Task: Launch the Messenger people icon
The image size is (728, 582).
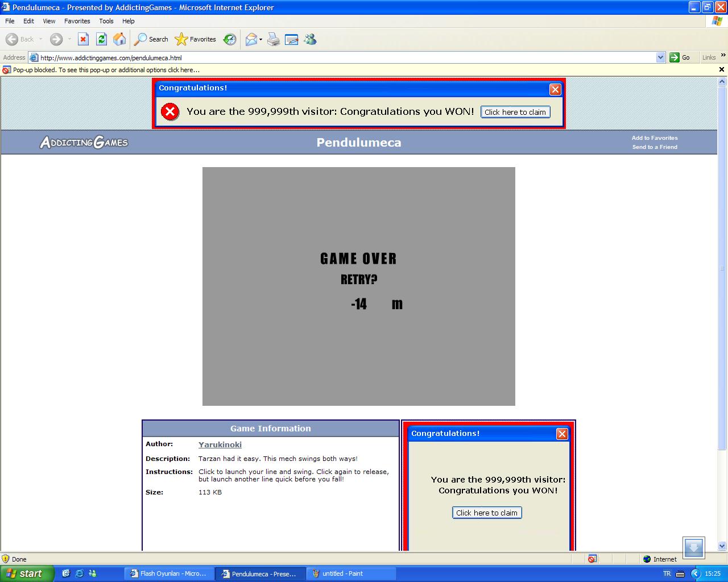Action: [310, 39]
